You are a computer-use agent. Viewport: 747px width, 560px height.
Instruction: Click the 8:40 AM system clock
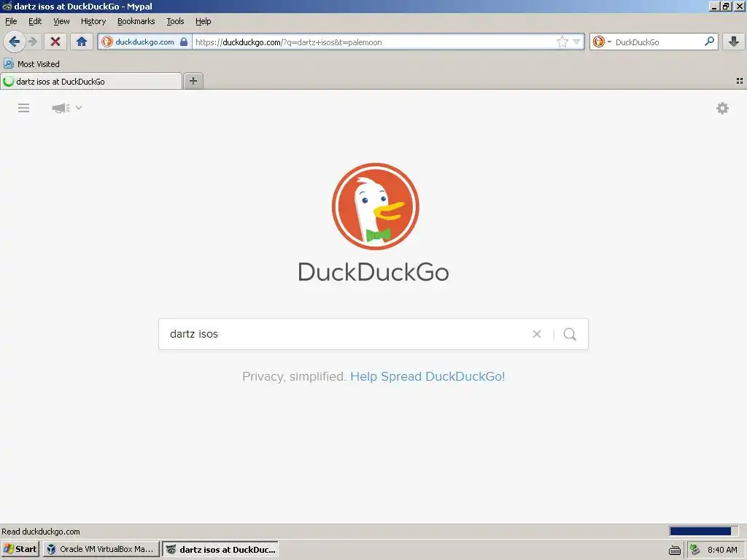tap(722, 550)
